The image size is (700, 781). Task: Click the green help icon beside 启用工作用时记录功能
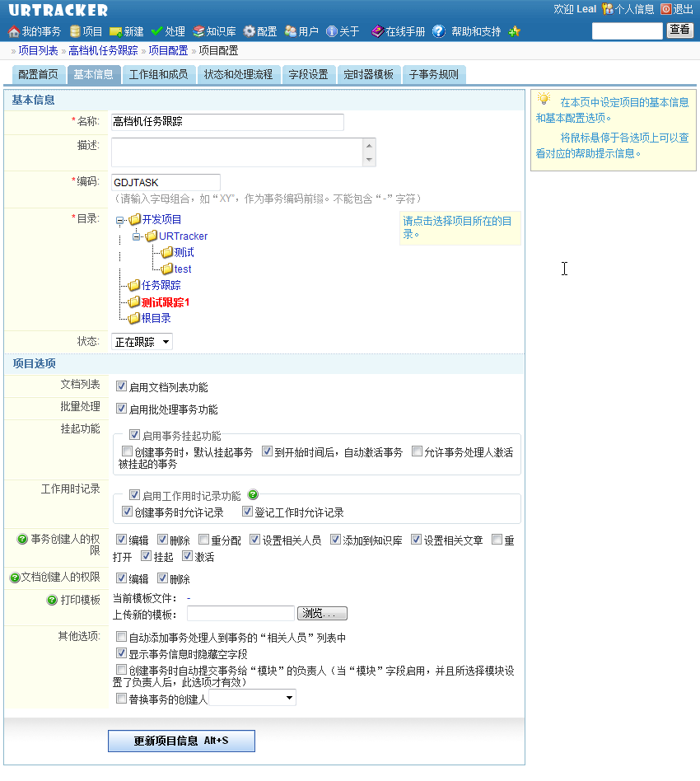[x=253, y=494]
